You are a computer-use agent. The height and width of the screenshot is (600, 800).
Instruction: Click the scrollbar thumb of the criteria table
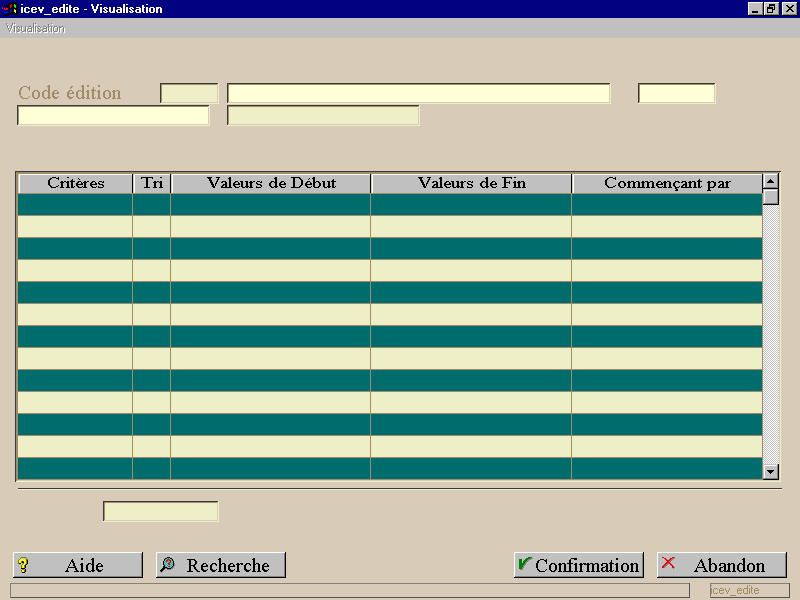click(x=770, y=196)
